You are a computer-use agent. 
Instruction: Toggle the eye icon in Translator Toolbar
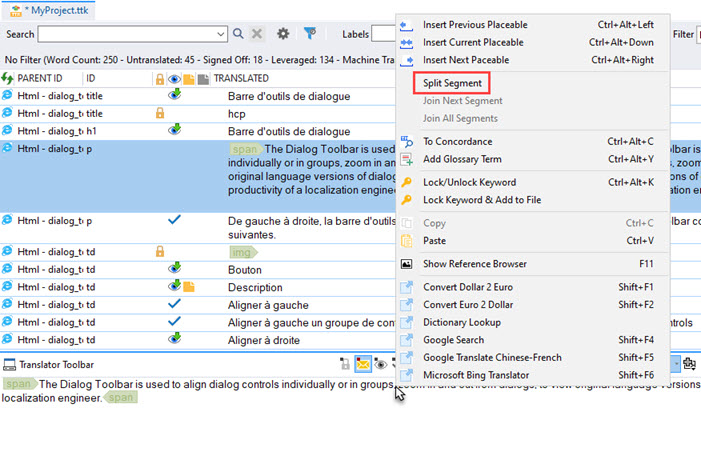[x=380, y=366]
